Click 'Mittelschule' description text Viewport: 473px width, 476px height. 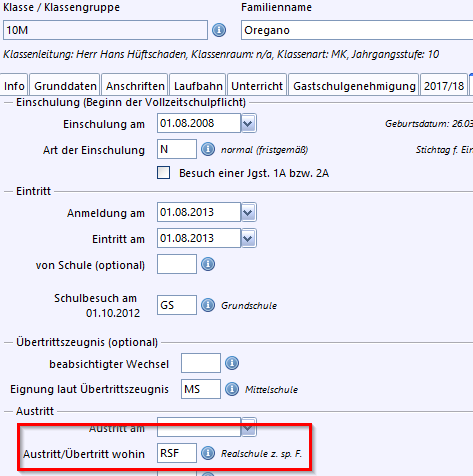coord(271,389)
